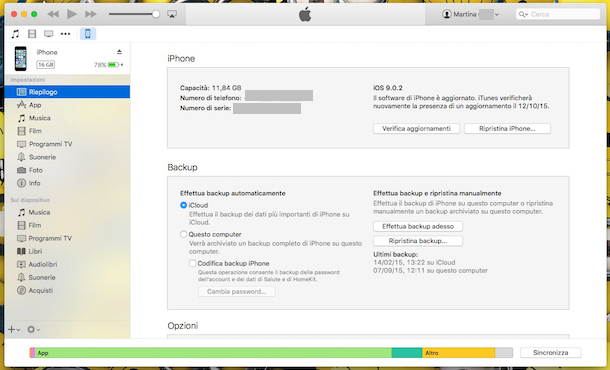Open the Music library icon in toolbar
Image resolution: width=610 pixels, height=370 pixels.
click(x=15, y=34)
